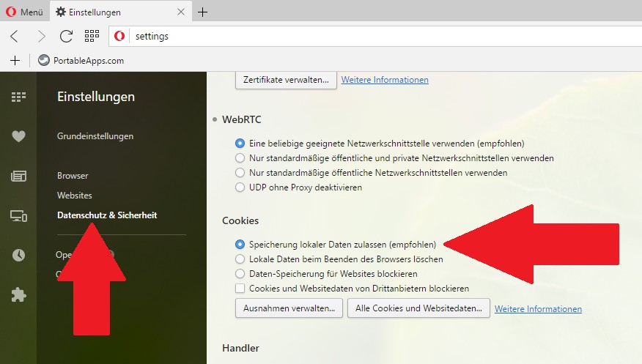Enable 'Cookies und Websitedaten von Drittanbietern blockieren'
Image resolution: width=642 pixels, height=364 pixels.
[x=240, y=289]
